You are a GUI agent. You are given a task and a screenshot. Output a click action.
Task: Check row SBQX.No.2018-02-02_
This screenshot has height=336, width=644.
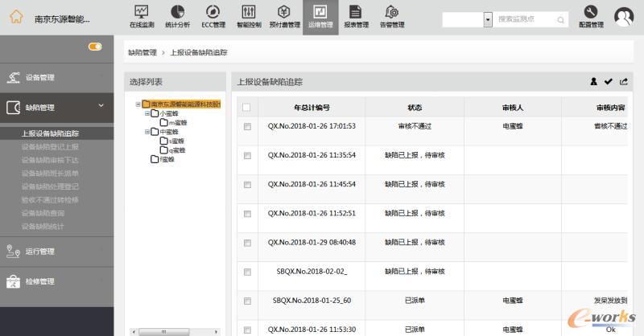247,272
